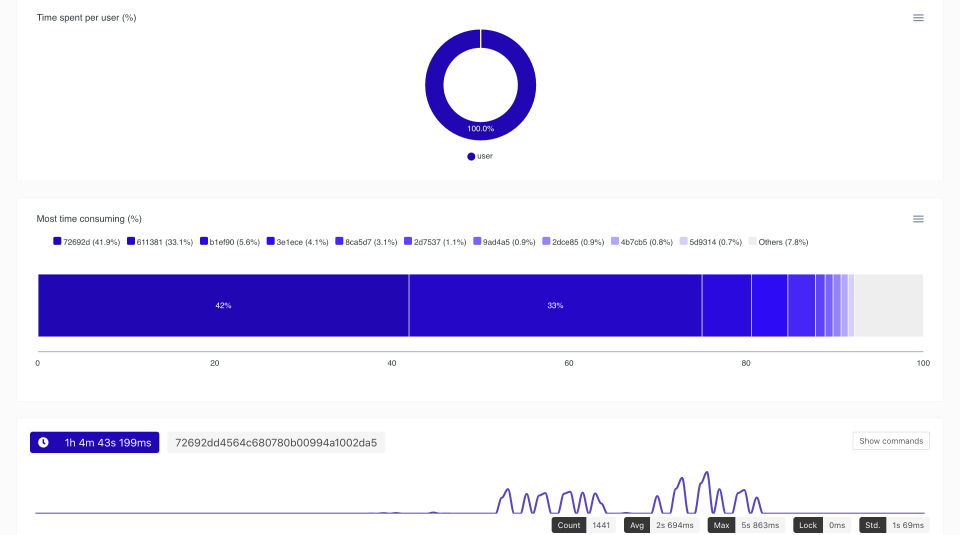Toggle the user legend marker in donut chart
Viewport: 960px width, 535px height.
tap(471, 157)
